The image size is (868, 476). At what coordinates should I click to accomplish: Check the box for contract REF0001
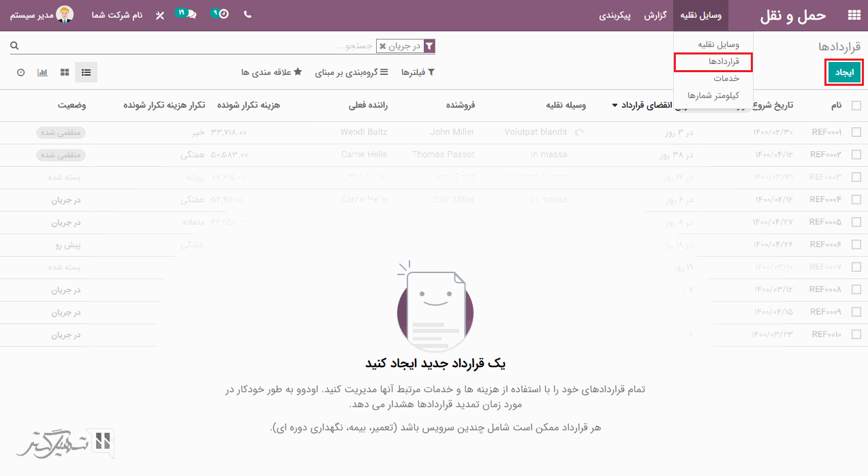[856, 132]
